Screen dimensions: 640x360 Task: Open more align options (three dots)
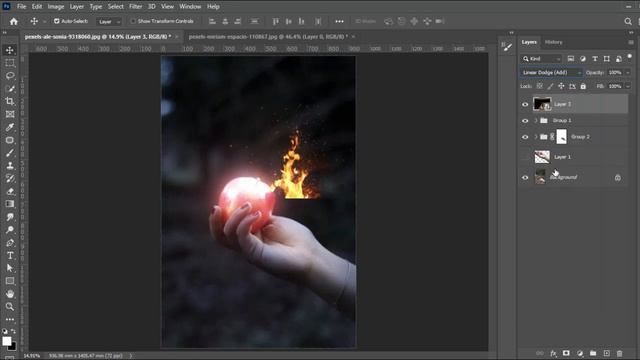click(x=339, y=21)
